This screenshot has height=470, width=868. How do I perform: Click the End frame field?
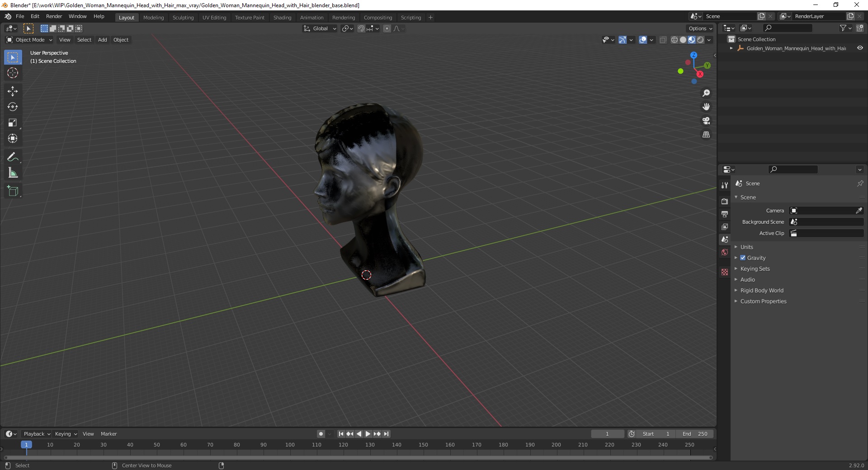(x=695, y=434)
